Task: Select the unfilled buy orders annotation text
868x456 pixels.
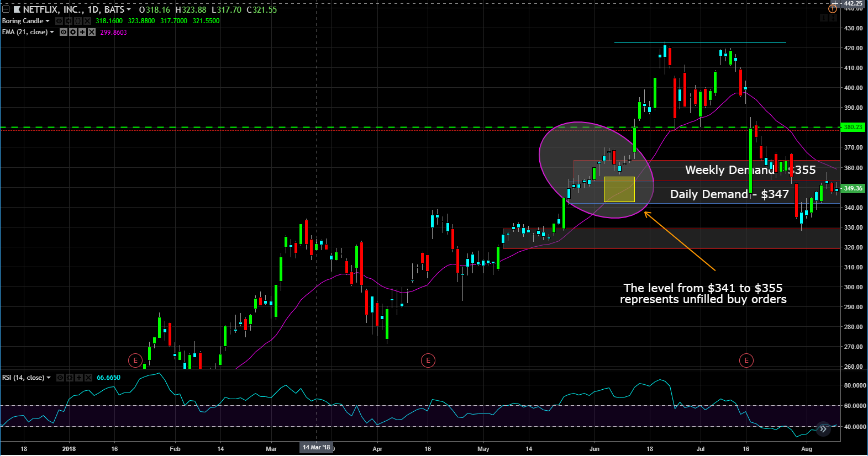Action: (x=703, y=294)
